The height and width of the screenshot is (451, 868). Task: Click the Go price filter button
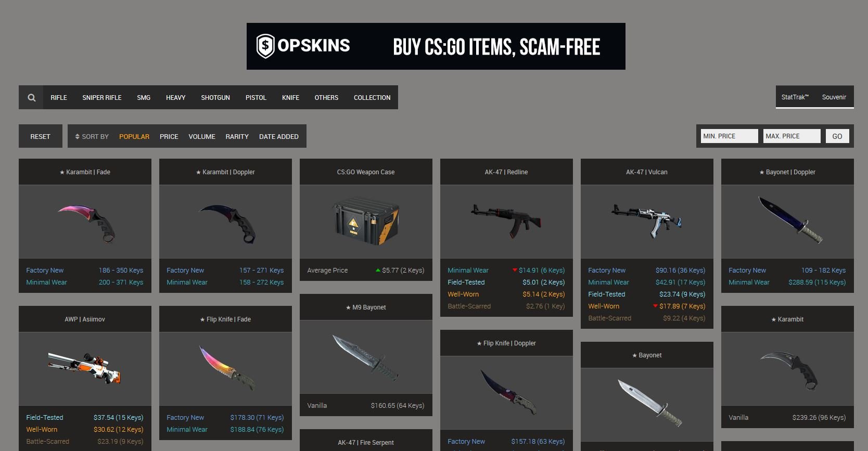[837, 136]
